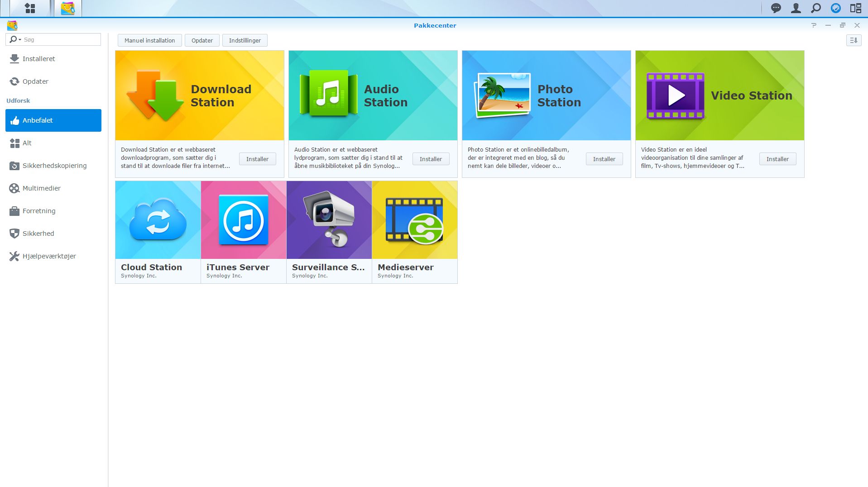Image resolution: width=868 pixels, height=487 pixels.
Task: Click the sort order icon button
Action: click(854, 40)
